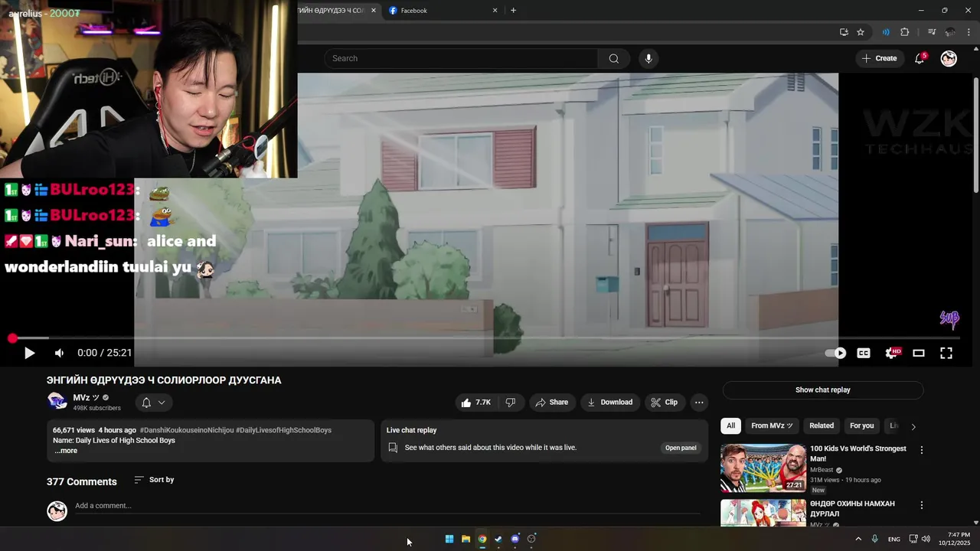Switch to theater mode
Screen dimensions: 980x551
pos(919,353)
